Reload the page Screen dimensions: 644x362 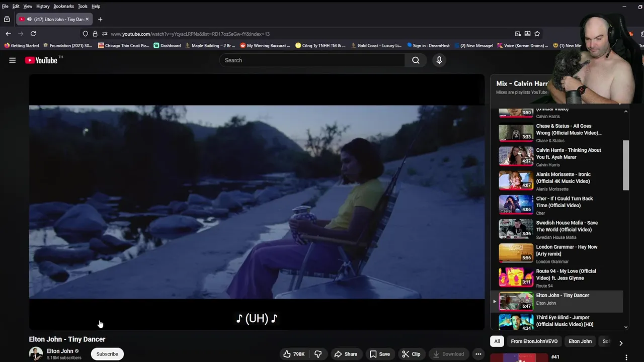[x=33, y=34]
